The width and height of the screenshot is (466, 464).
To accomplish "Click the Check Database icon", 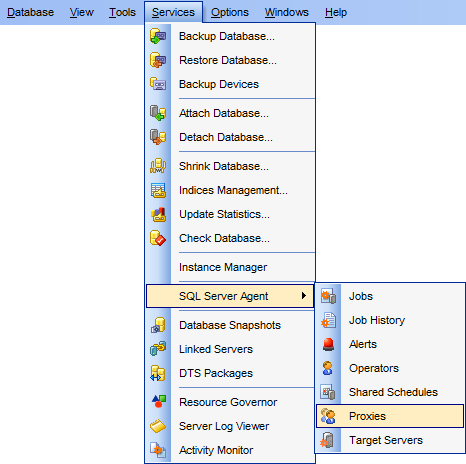I will click(158, 238).
